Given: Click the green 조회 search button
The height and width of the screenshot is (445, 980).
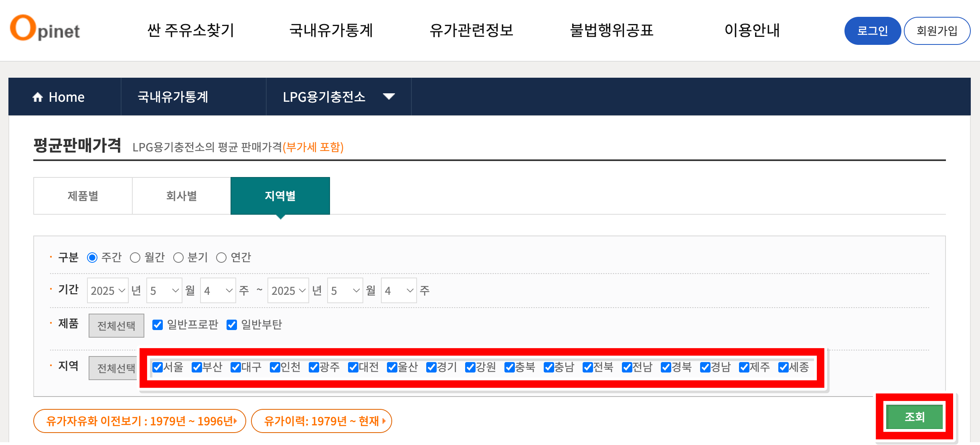Looking at the screenshot, I should tap(914, 417).
